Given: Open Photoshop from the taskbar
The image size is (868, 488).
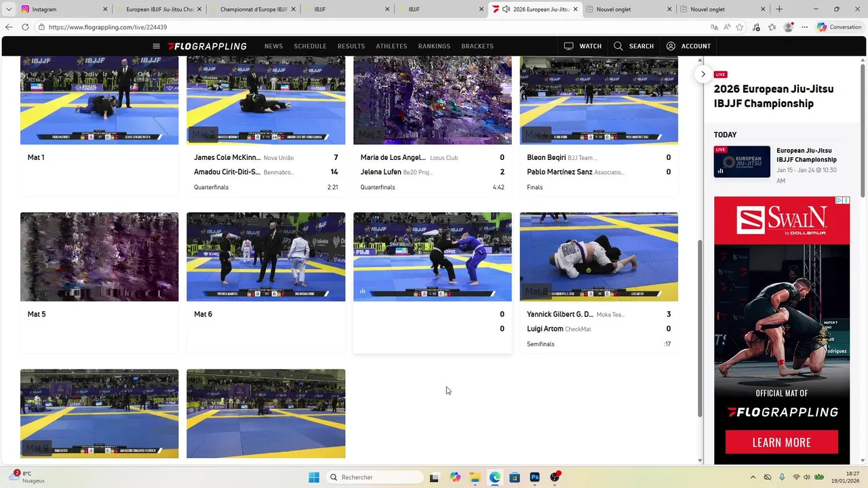Looking at the screenshot, I should (x=535, y=477).
